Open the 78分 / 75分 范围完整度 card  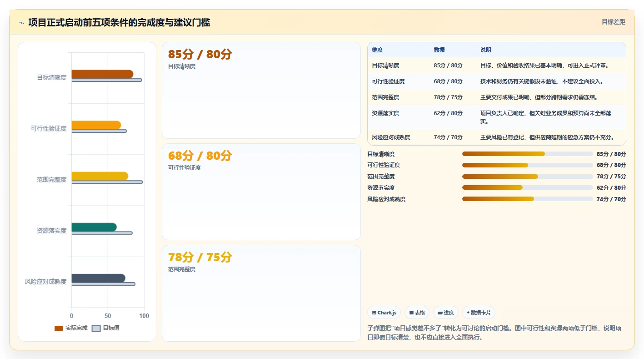point(261,293)
